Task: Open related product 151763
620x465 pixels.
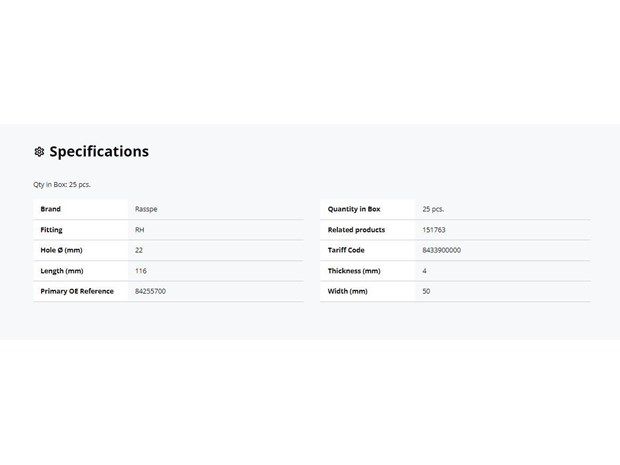Action: tap(434, 230)
